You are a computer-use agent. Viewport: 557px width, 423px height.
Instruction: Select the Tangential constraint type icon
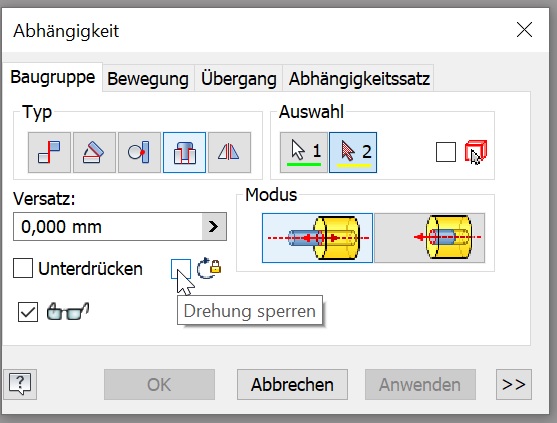(x=139, y=152)
